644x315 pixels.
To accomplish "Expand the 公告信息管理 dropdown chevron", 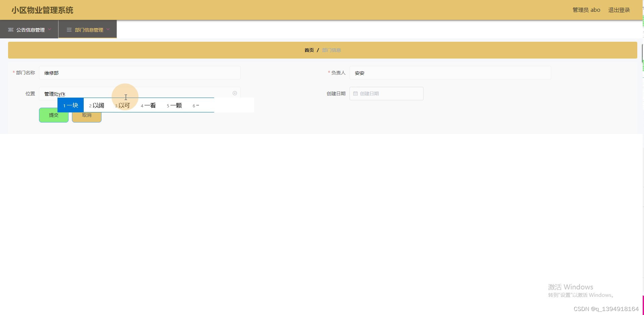I will [50, 30].
